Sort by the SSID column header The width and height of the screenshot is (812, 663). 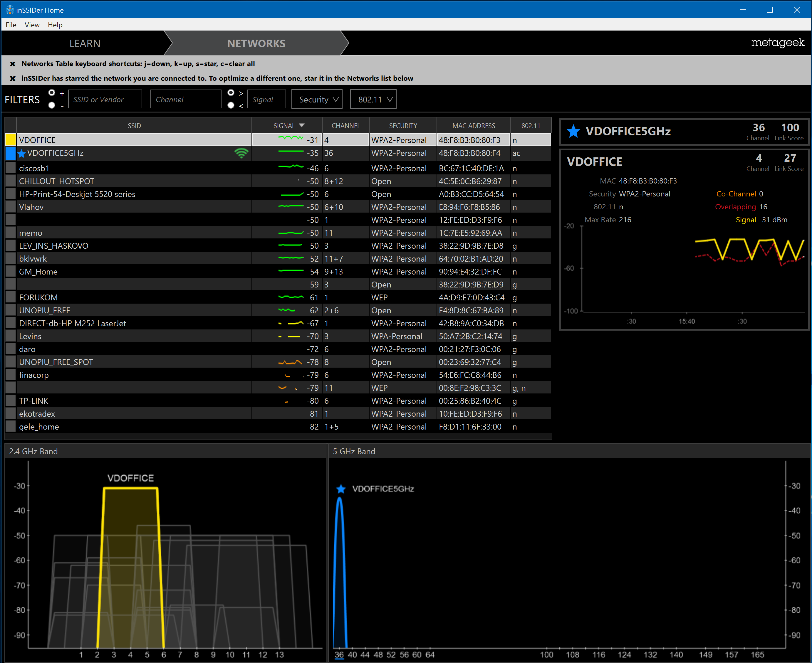pyautogui.click(x=134, y=126)
